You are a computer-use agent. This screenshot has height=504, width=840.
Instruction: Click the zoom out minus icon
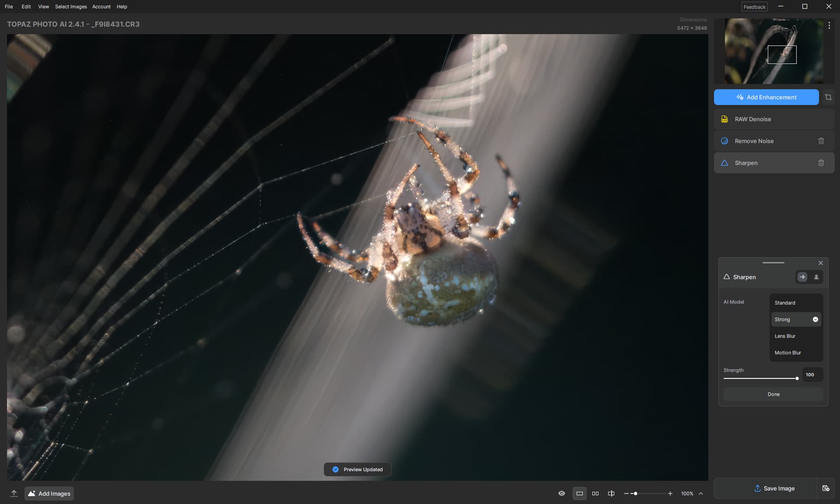point(626,493)
